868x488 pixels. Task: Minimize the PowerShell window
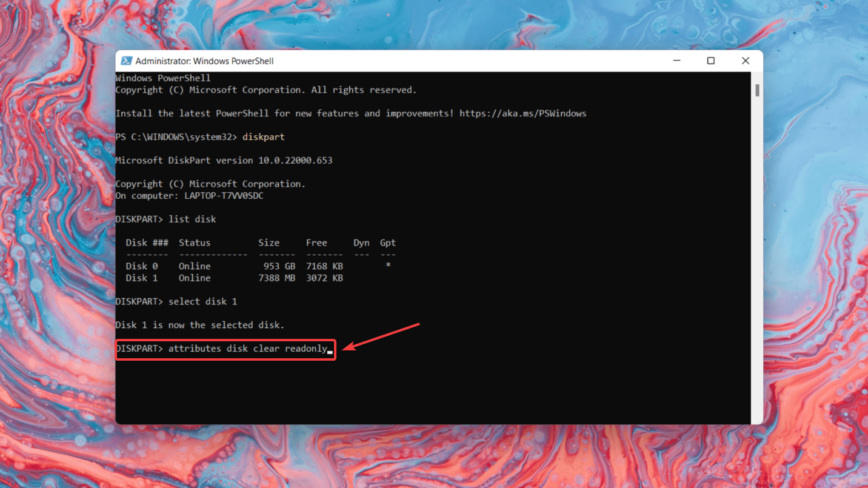[676, 61]
